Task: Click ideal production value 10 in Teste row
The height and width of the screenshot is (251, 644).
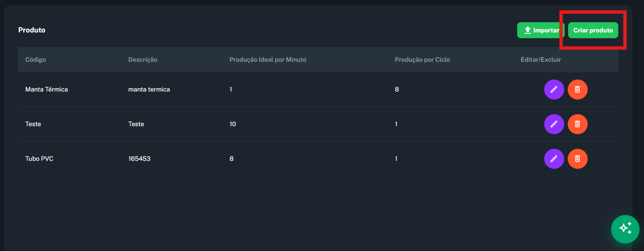Action: point(233,124)
